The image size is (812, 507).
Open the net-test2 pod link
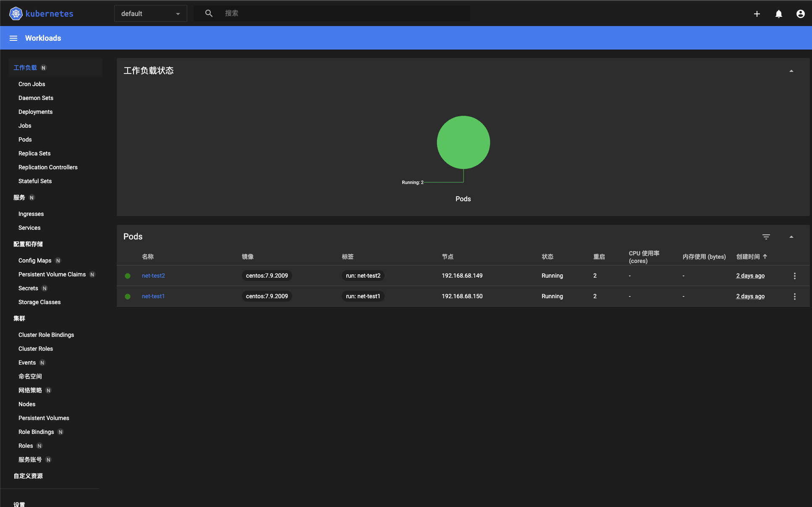(x=153, y=276)
